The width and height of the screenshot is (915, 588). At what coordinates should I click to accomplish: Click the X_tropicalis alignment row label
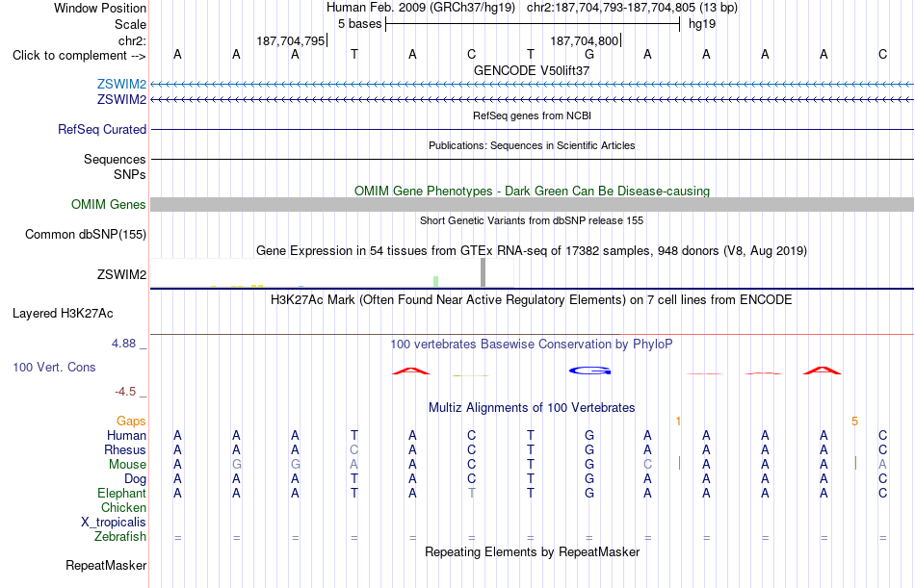(x=114, y=523)
